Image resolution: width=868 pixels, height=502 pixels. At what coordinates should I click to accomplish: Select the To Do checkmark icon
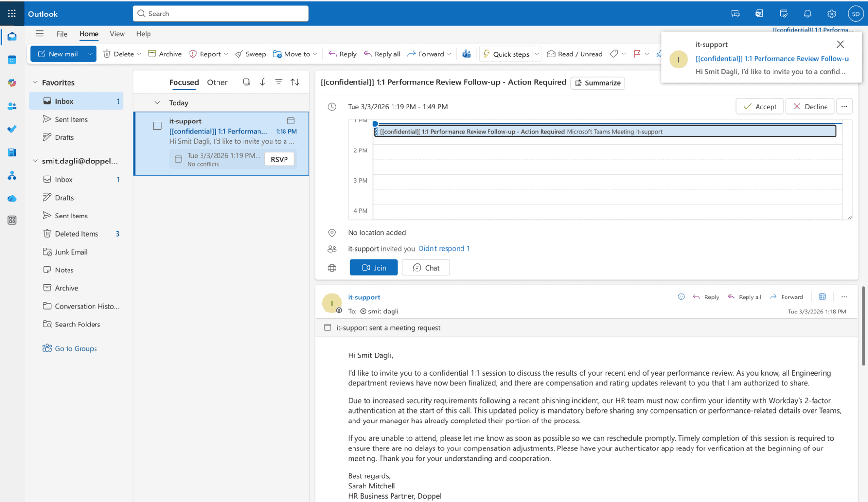(x=12, y=129)
